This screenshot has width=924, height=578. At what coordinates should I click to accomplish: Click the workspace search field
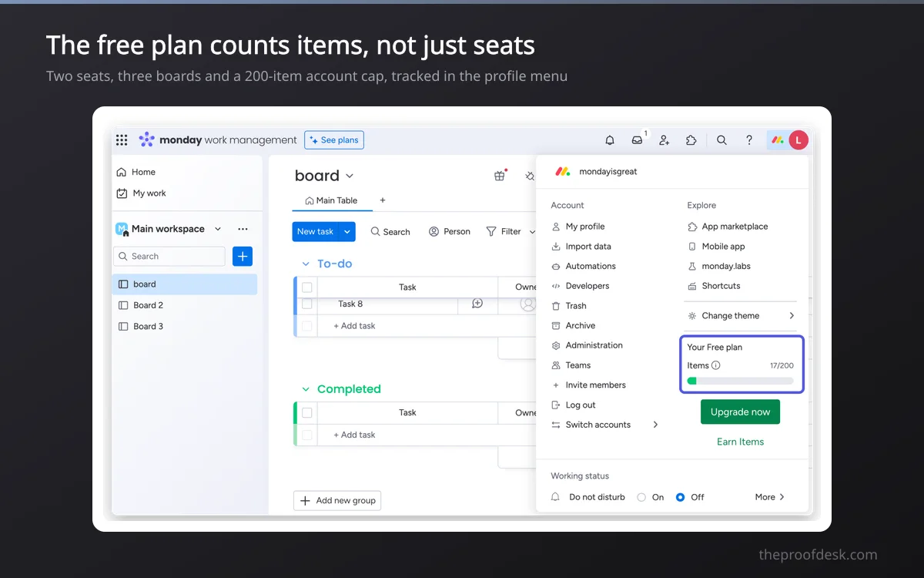169,257
